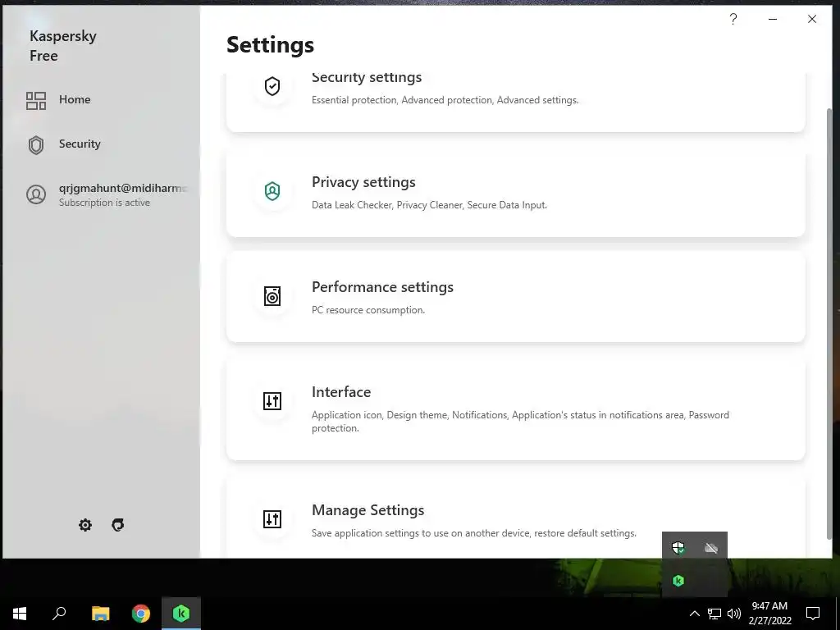Click the Privacy settings person-shield icon

tap(272, 190)
